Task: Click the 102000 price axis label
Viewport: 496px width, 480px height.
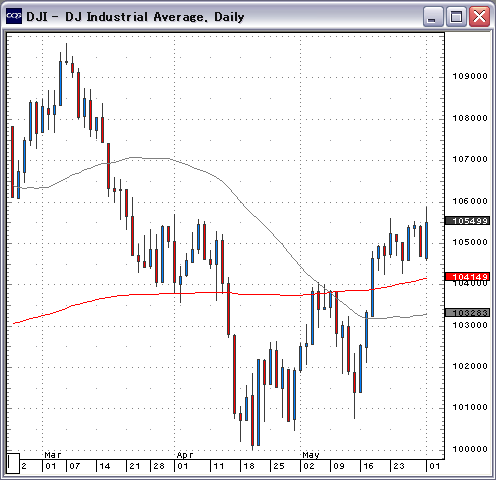Action: [x=470, y=366]
